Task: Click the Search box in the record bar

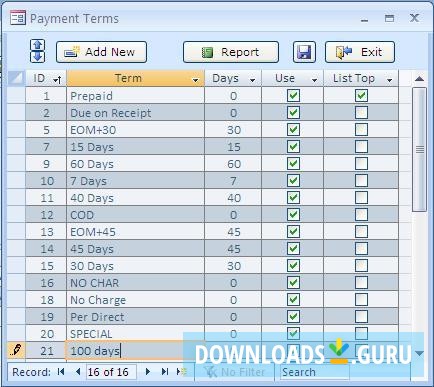Action: (x=315, y=372)
